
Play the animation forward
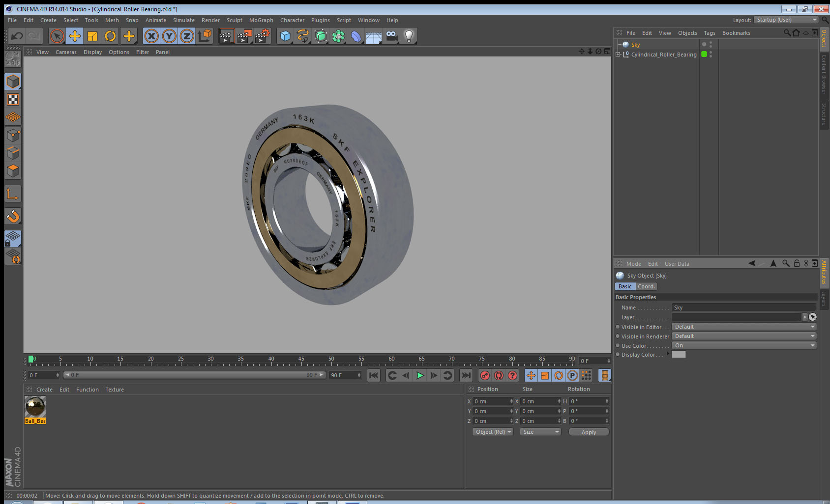pyautogui.click(x=420, y=375)
